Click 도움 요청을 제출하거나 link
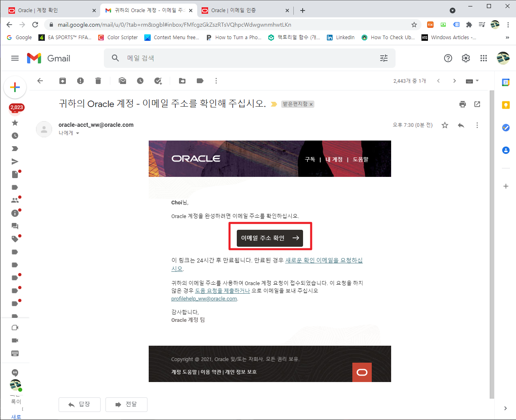Screen dimensions: 516x420 coord(223,291)
